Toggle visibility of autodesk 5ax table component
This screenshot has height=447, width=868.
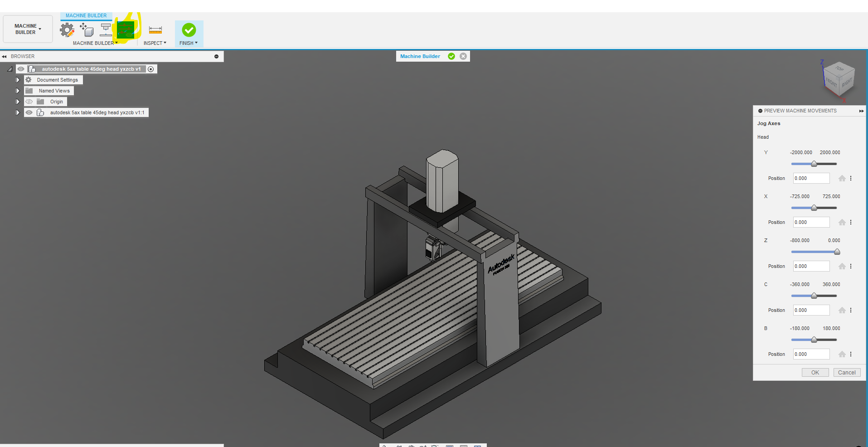[29, 112]
